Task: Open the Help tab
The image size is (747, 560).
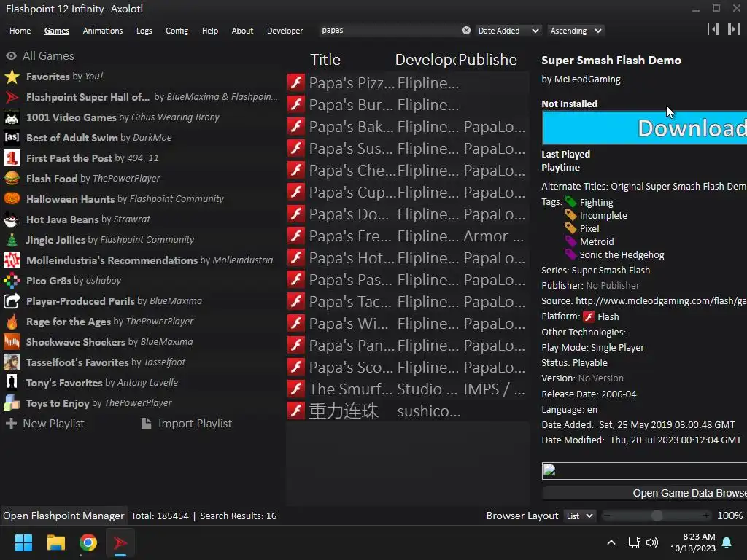Action: point(210,31)
